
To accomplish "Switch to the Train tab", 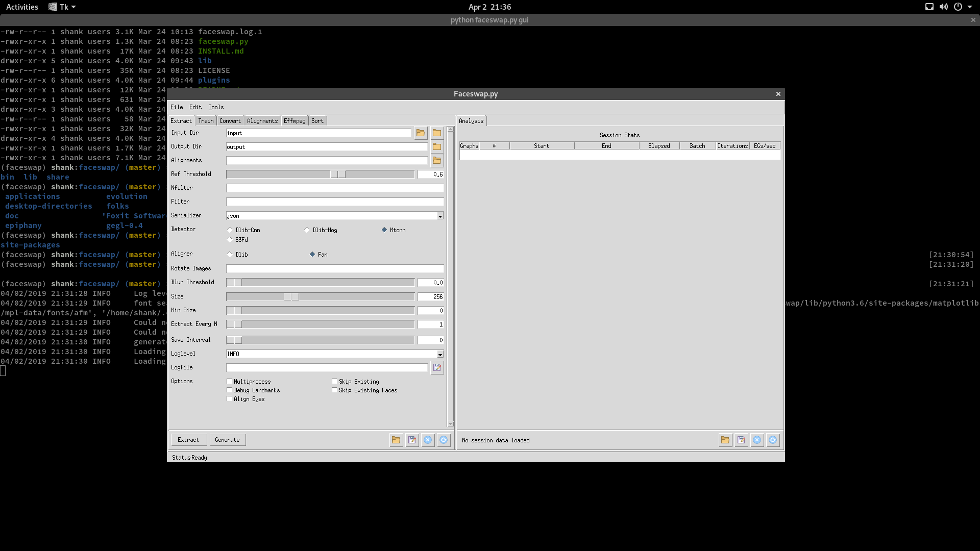I will pyautogui.click(x=206, y=121).
